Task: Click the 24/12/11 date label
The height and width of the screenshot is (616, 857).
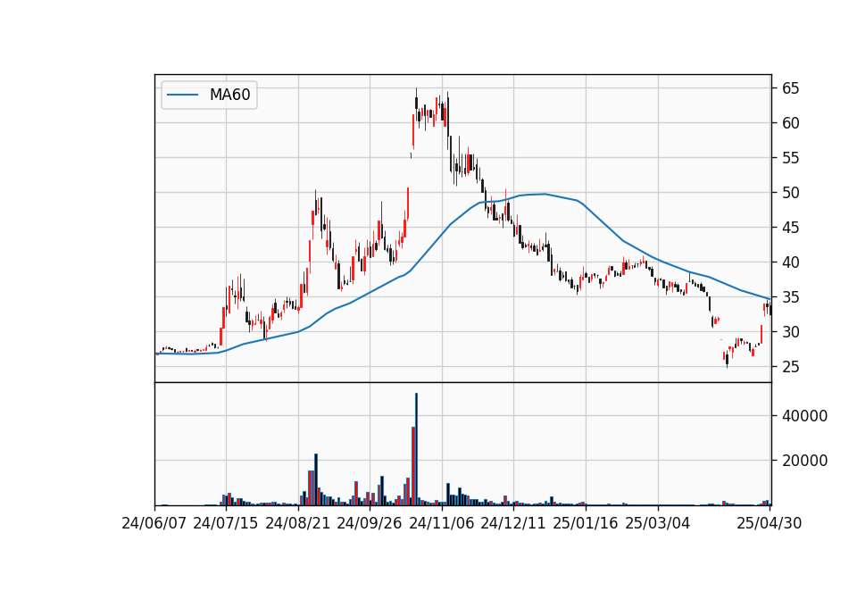Action: [513, 523]
